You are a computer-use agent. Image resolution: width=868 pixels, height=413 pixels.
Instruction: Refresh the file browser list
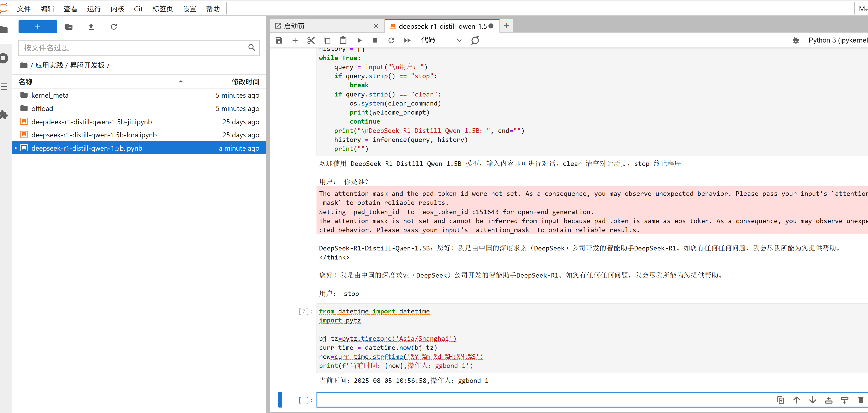coord(114,27)
